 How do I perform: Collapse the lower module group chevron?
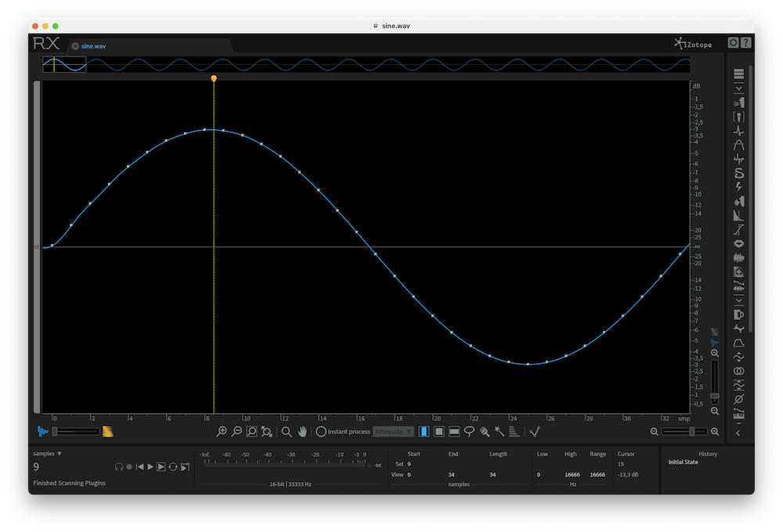pos(738,300)
